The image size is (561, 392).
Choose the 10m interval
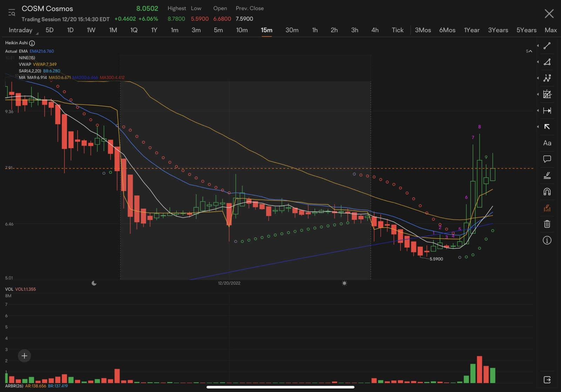242,30
